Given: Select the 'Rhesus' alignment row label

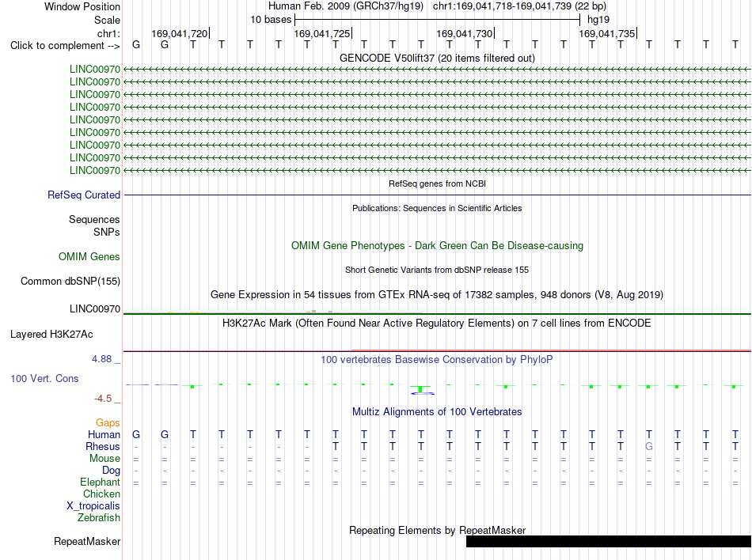Looking at the screenshot, I should coord(103,446).
